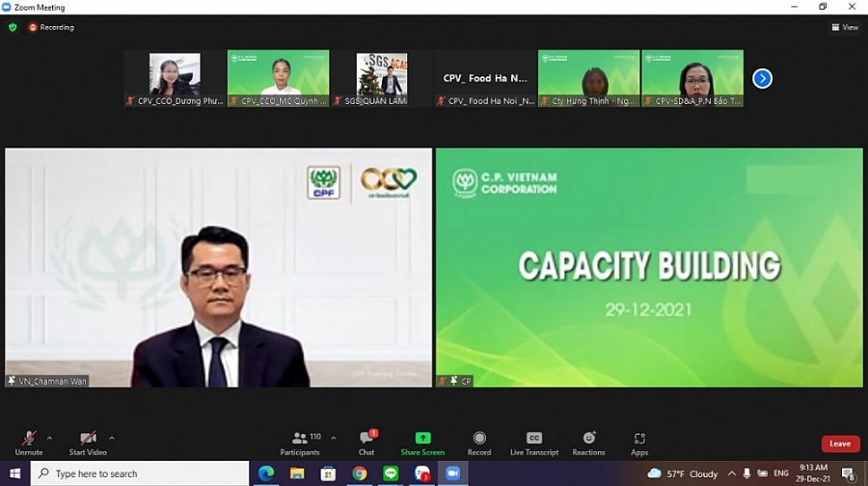Click the red Leave button
Screen dimensions: 868x486
click(840, 444)
